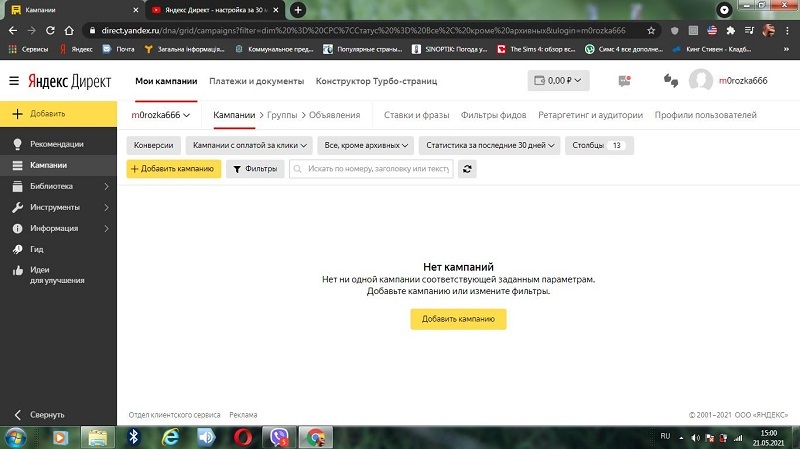800x449 pixels.
Task: Focus the campaign search input field
Action: click(371, 169)
